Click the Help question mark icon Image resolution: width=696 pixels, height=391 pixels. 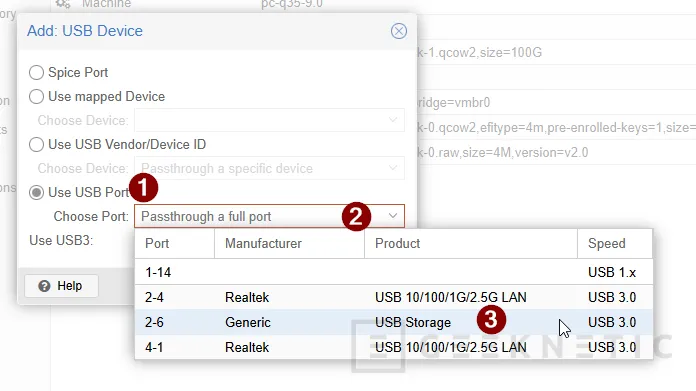point(44,286)
